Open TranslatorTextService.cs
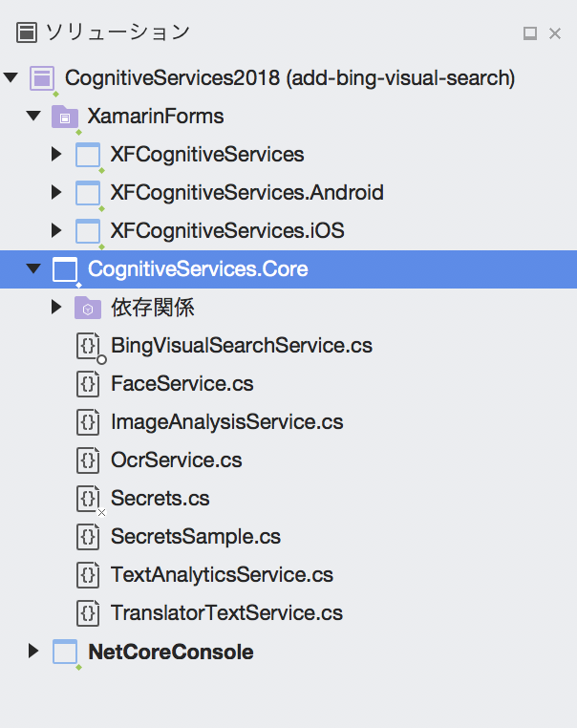This screenshot has width=577, height=728. pos(226,613)
